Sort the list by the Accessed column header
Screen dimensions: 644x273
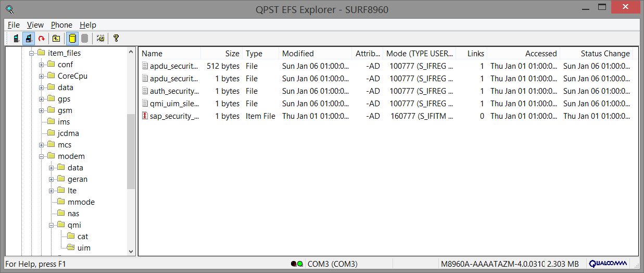[523, 53]
